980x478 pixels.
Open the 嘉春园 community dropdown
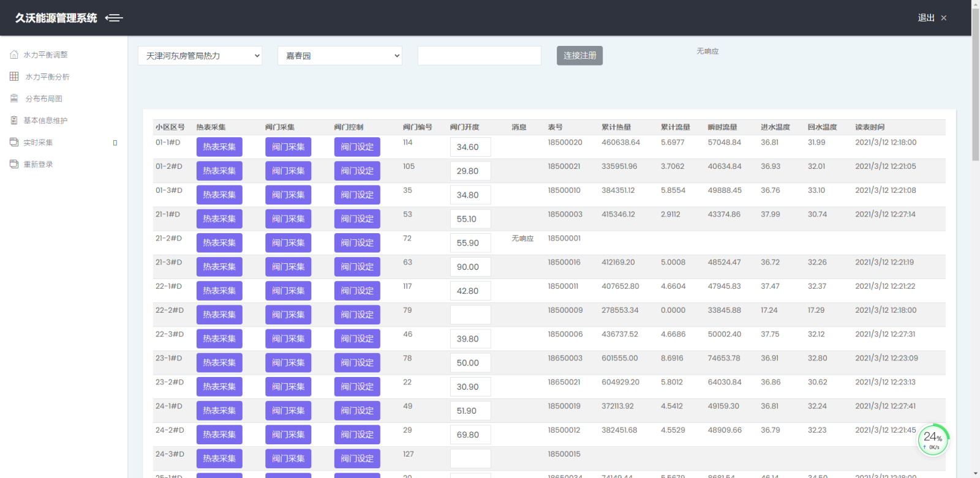339,56
